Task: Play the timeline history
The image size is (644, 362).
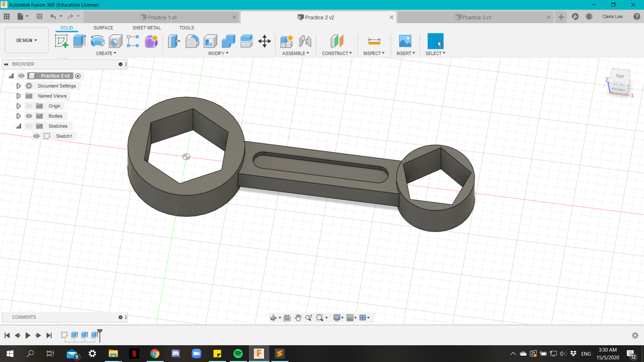Action: (x=28, y=335)
